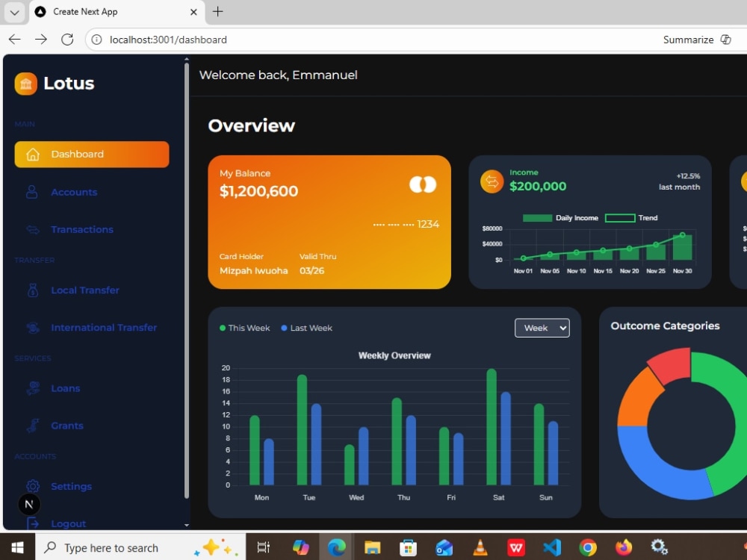Viewport: 747px width, 560px height.
Task: Click the sidebar vertical scrollbar
Action: [x=186, y=281]
